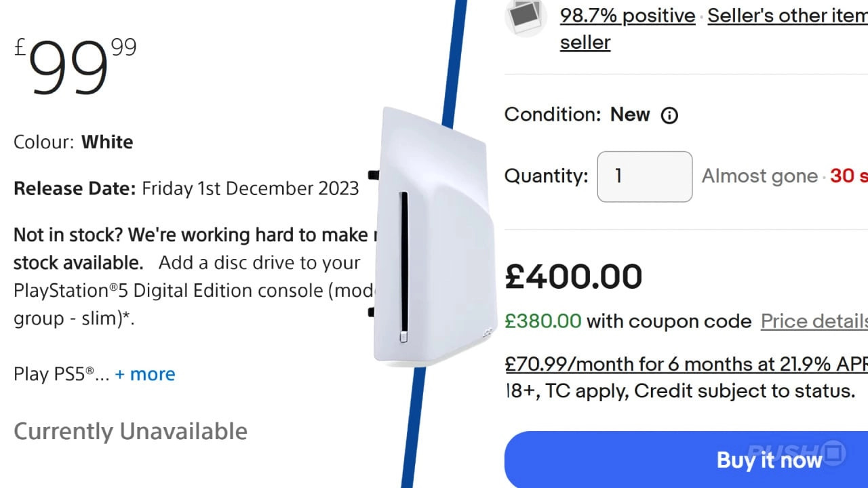Click the seller's profile photo icon

point(525,17)
